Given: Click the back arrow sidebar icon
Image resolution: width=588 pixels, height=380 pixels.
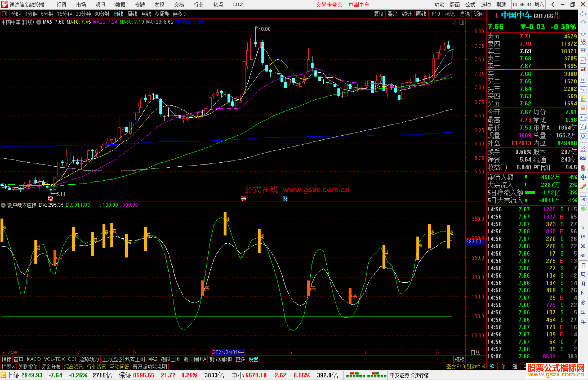Looking at the screenshot, I should [583, 14].
